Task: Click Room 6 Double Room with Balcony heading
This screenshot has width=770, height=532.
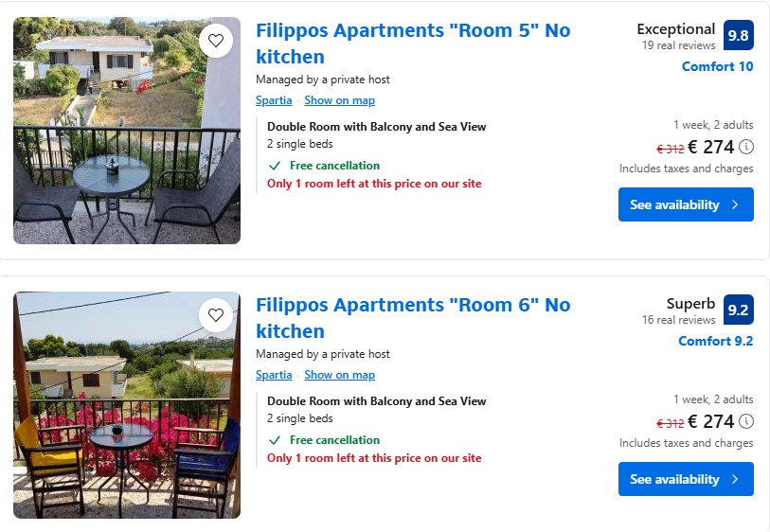Action: 376,401
